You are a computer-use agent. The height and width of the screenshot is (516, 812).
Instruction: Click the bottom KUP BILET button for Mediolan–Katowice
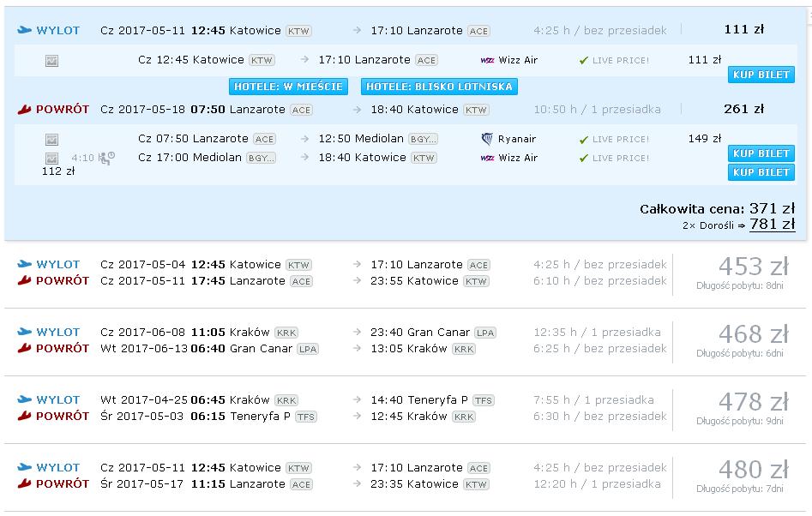[761, 172]
